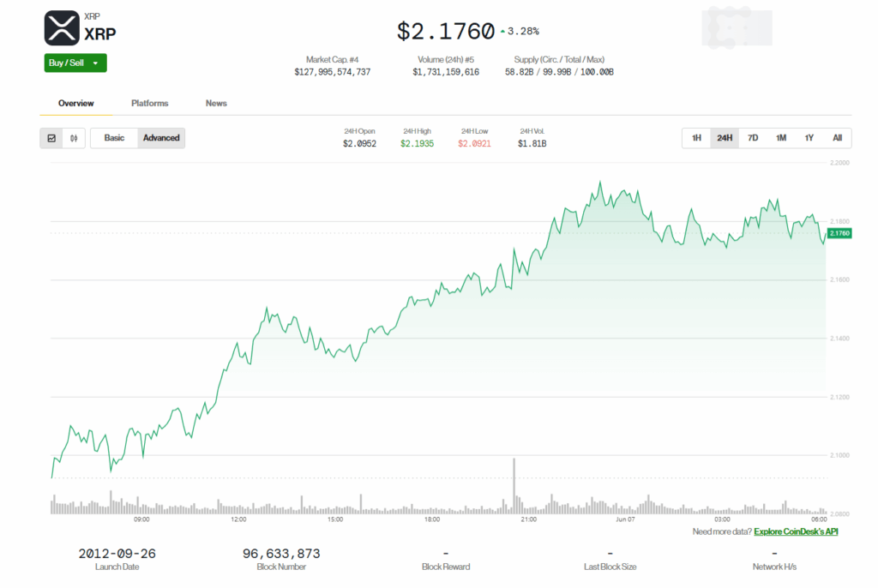
Task: Click the Last Block Size label
Action: click(x=610, y=567)
